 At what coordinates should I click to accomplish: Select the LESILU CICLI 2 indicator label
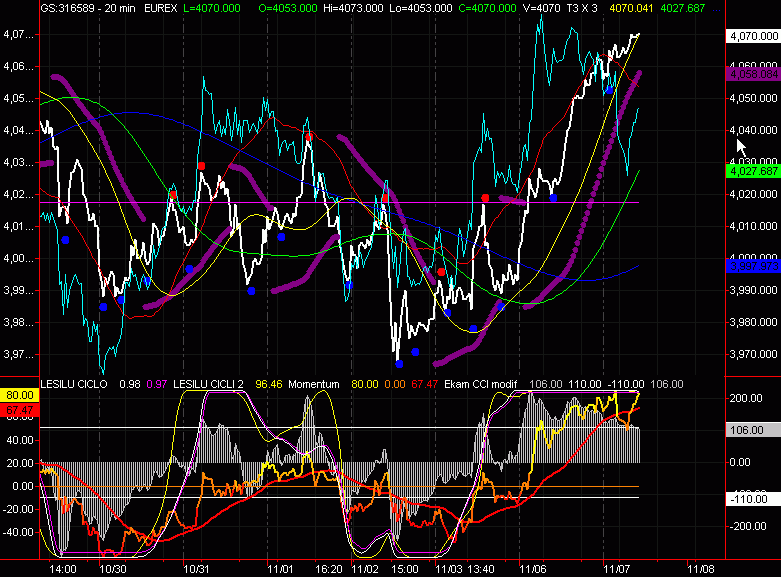click(208, 384)
